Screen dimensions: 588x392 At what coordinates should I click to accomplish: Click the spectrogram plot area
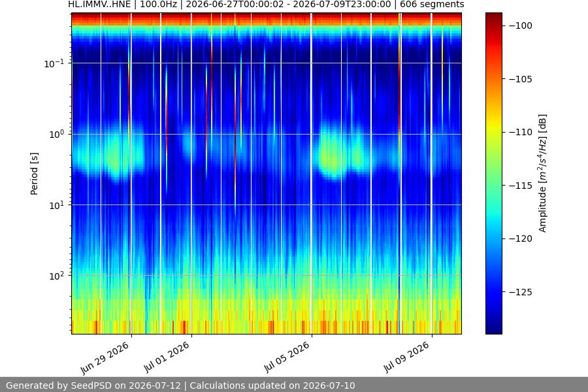click(x=267, y=173)
